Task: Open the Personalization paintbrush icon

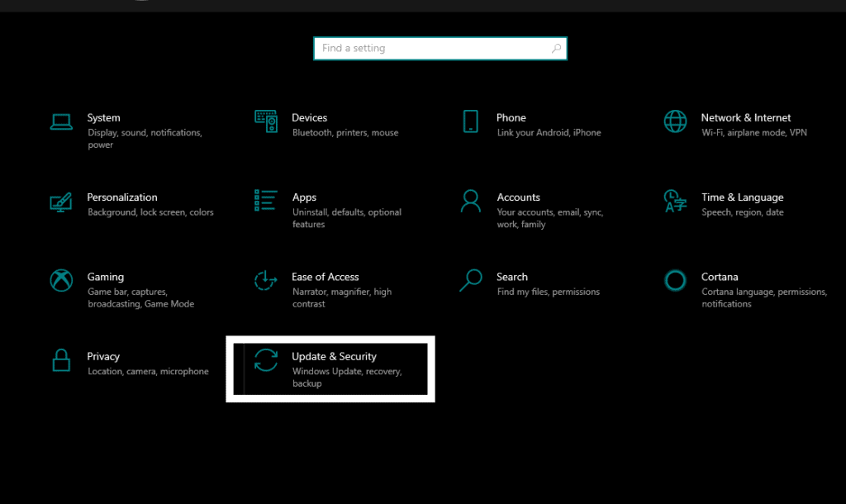Action: pyautogui.click(x=61, y=201)
